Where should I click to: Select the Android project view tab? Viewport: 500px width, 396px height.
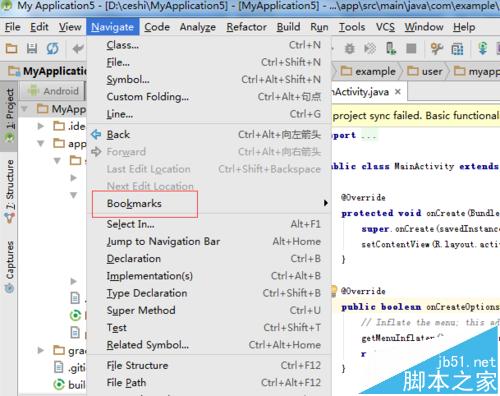point(53,91)
